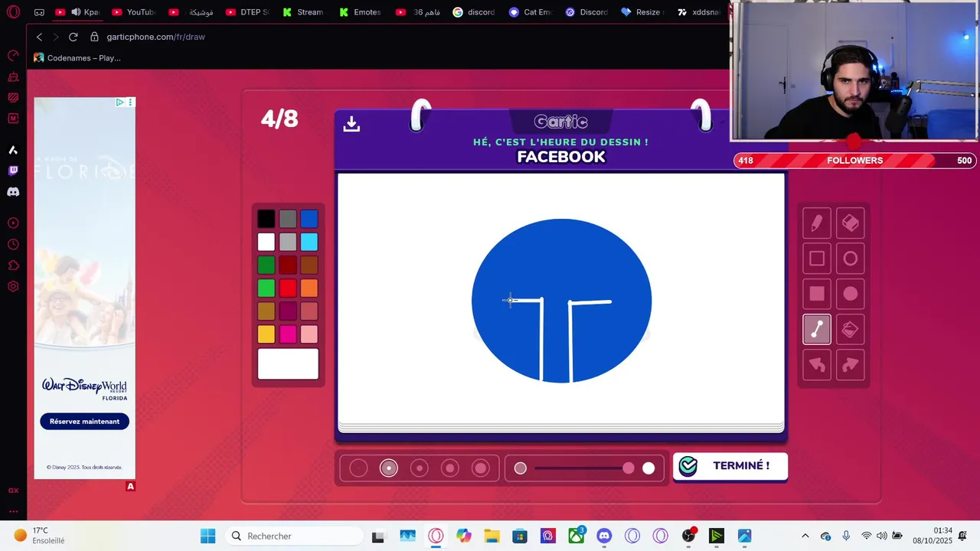Show hidden system tray icons
Image resolution: width=980 pixels, height=551 pixels.
(x=805, y=536)
